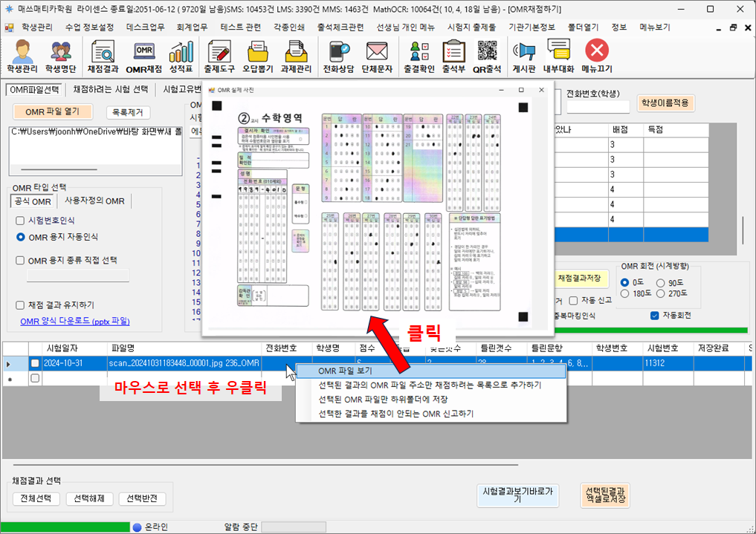The height and width of the screenshot is (534, 756).
Task: Open the OMR채점 toolbar icon
Action: 143,56
